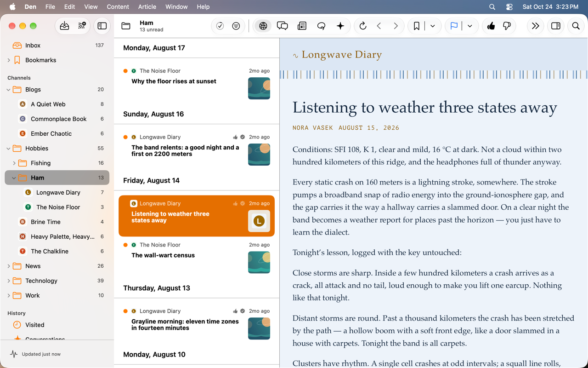Open the flag options dropdown
This screenshot has width=588, height=368.
(470, 26)
